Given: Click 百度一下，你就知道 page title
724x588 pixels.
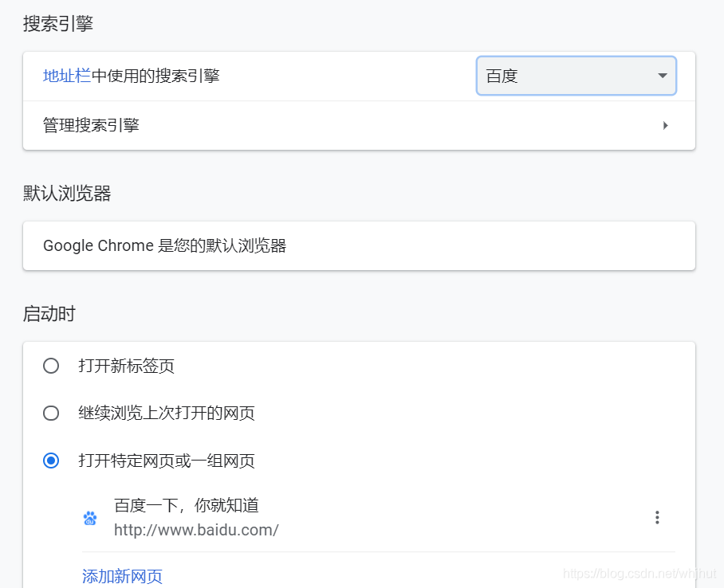Looking at the screenshot, I should 187,505.
